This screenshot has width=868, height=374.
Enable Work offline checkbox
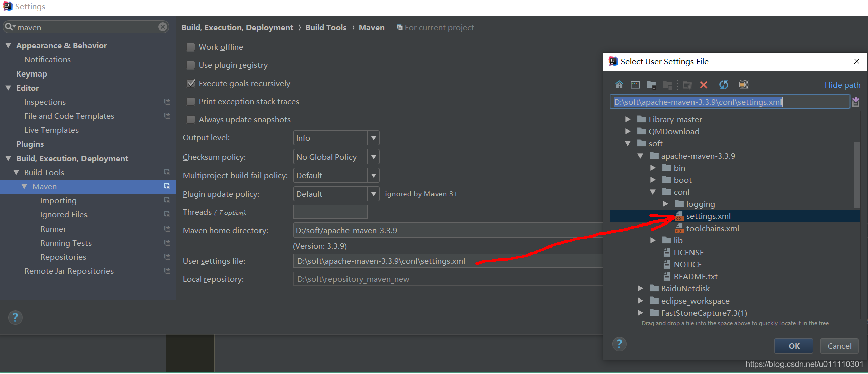(191, 47)
